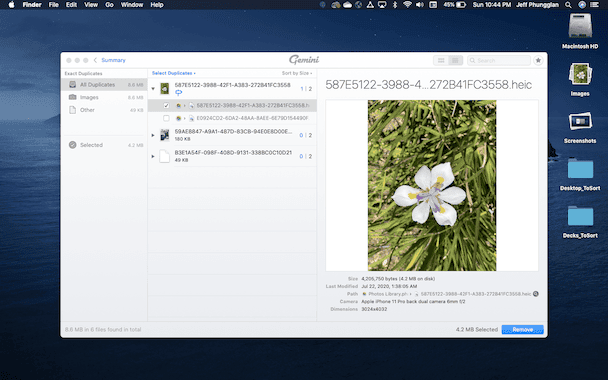Check the E0924CD2 file checkbox
The height and width of the screenshot is (380, 608).
point(166,118)
